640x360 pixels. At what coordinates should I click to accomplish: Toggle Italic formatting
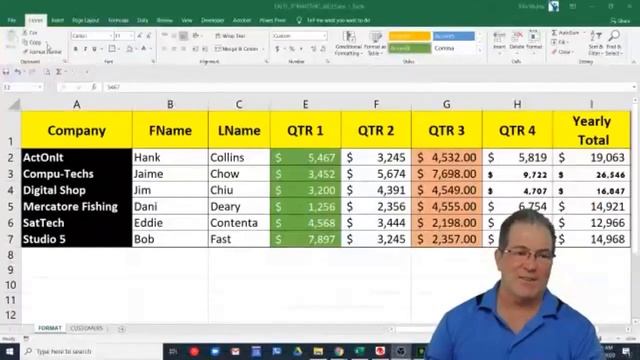(x=85, y=49)
